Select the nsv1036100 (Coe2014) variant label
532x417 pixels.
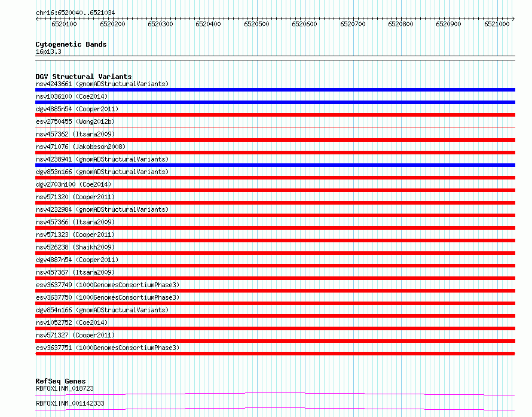[72, 96]
